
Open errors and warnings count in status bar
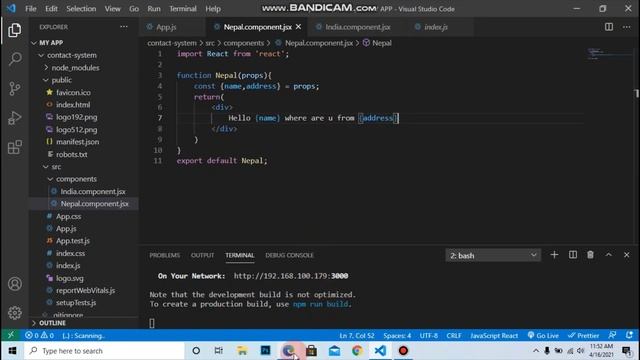pyautogui.click(x=39, y=336)
